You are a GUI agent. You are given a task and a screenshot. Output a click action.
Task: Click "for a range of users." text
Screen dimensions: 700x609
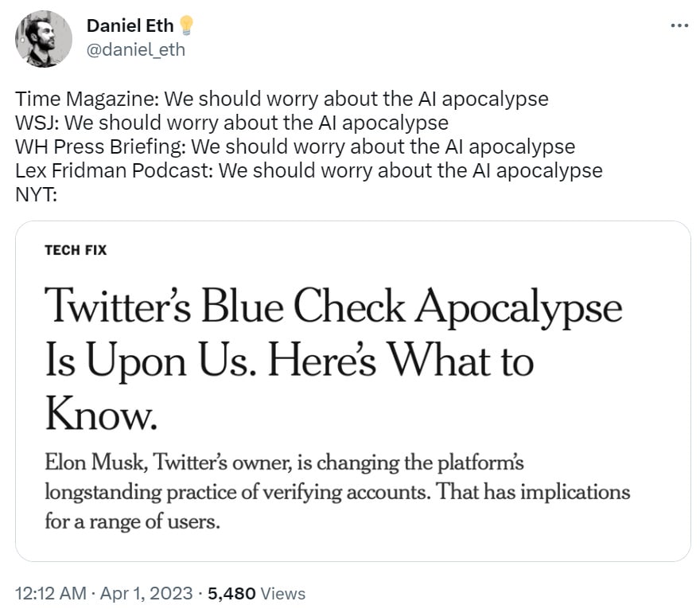click(131, 523)
